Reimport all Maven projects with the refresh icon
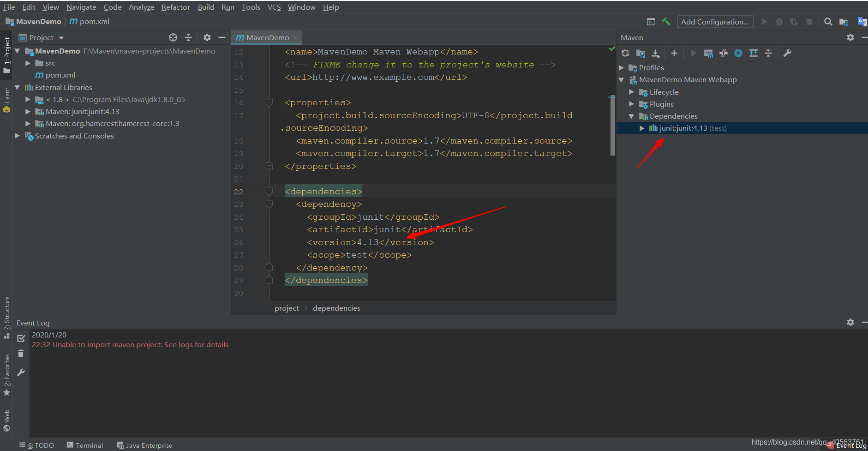The height and width of the screenshot is (451, 868). click(x=625, y=53)
